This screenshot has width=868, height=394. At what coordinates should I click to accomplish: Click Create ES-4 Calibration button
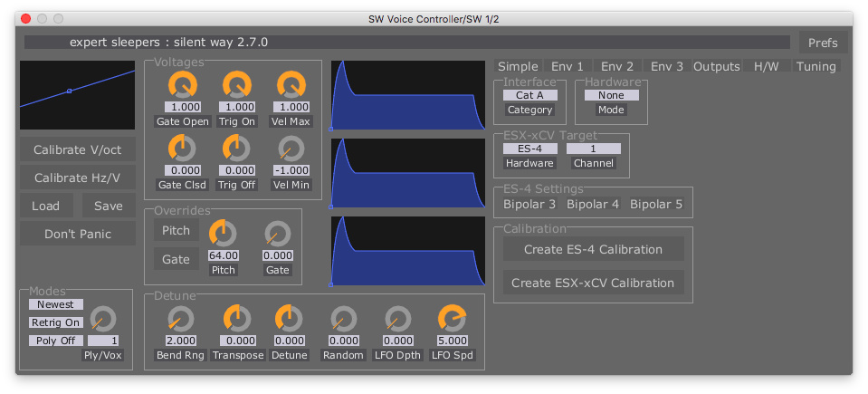click(x=593, y=249)
